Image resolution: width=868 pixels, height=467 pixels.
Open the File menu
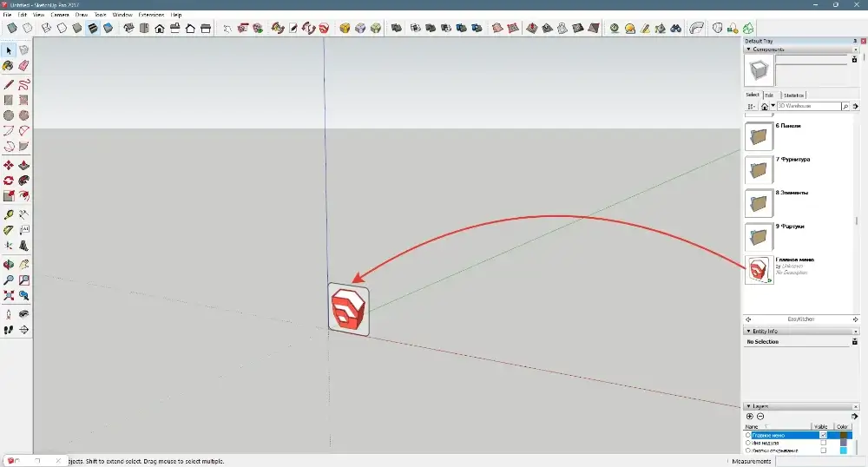click(x=7, y=15)
